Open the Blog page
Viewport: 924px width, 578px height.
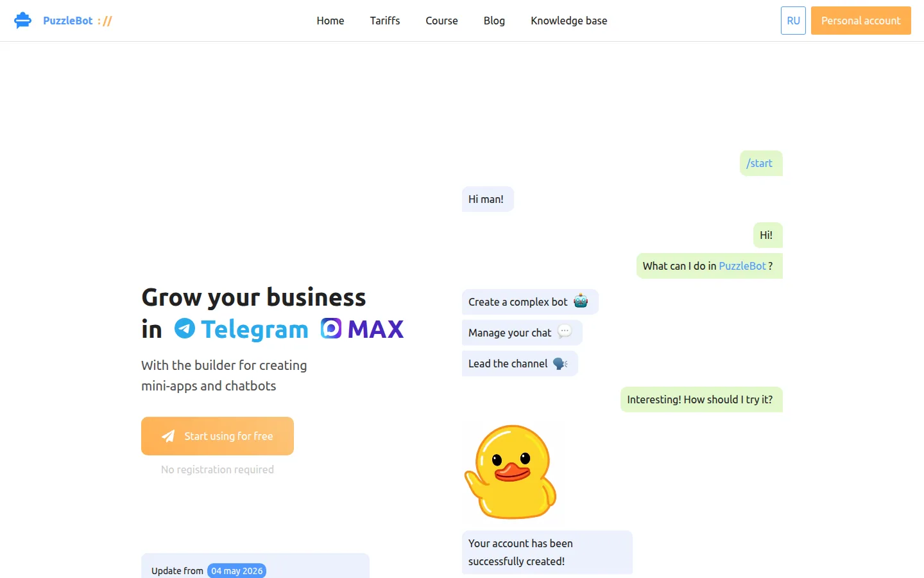coord(494,21)
